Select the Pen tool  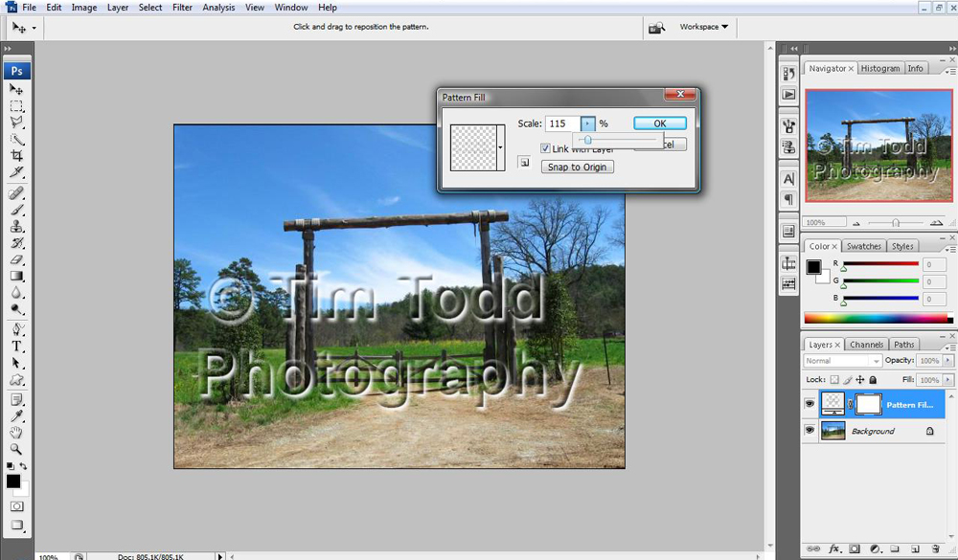click(x=16, y=329)
